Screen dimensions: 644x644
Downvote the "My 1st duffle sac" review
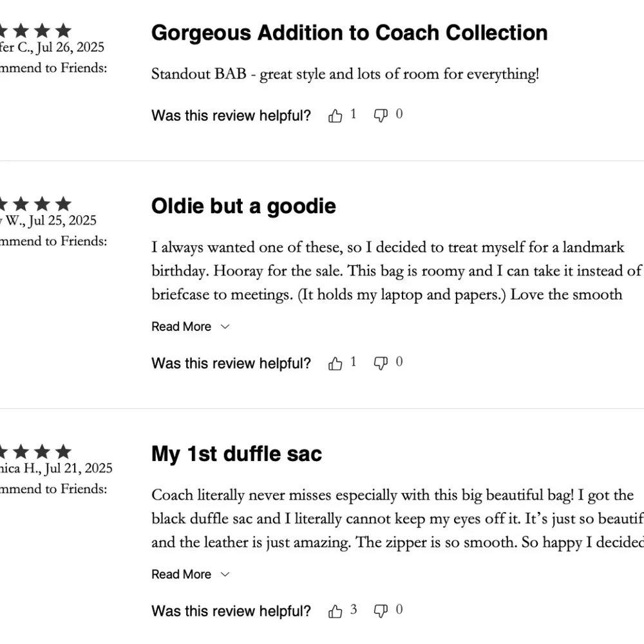pyautogui.click(x=381, y=611)
